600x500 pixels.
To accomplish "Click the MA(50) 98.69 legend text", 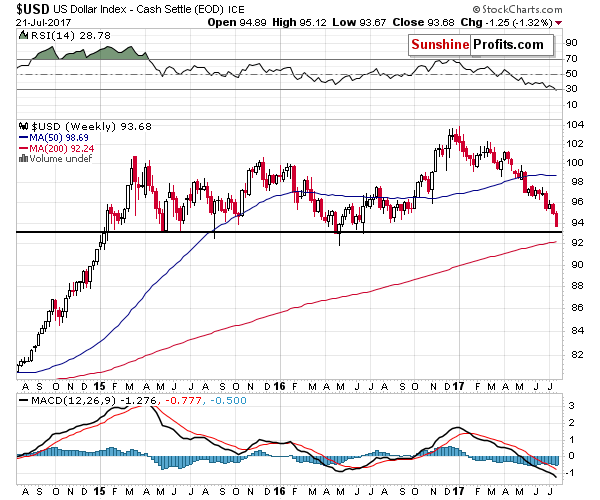I will point(59,137).
